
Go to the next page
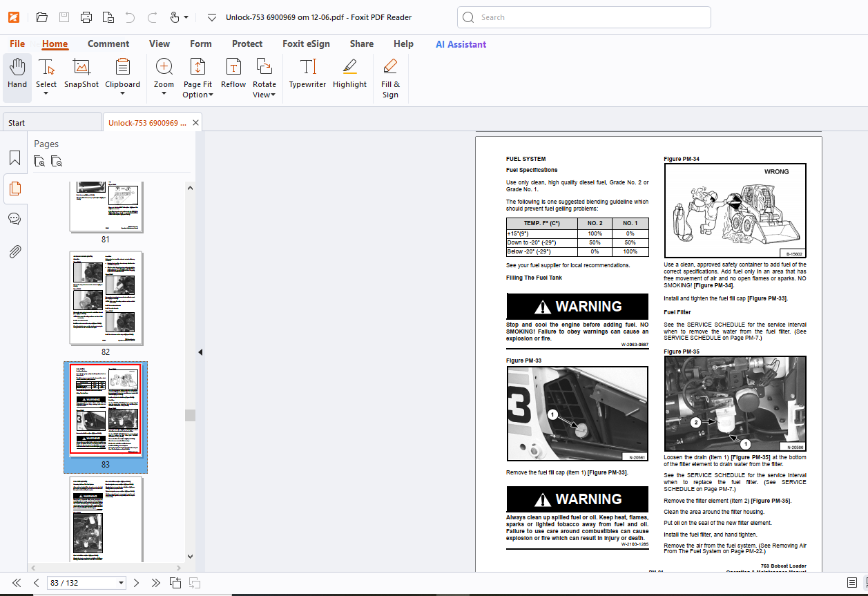coord(136,583)
